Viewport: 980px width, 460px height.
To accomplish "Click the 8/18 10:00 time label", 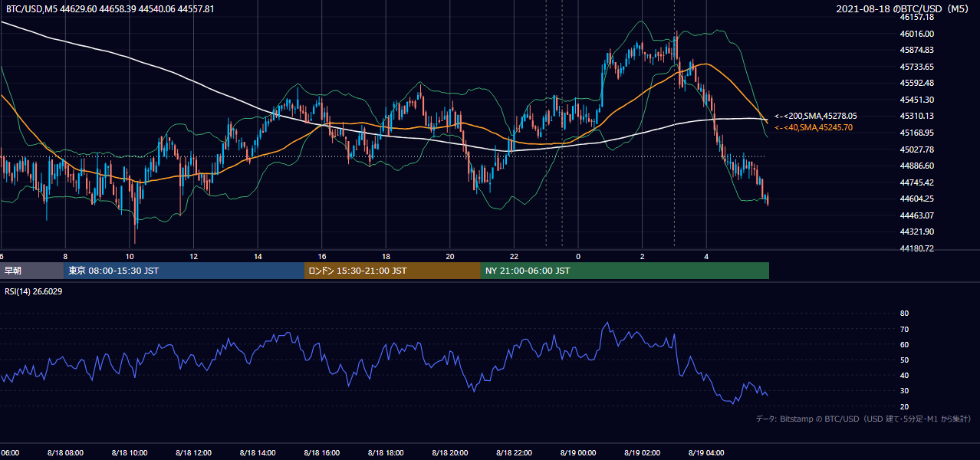I will coord(129,453).
